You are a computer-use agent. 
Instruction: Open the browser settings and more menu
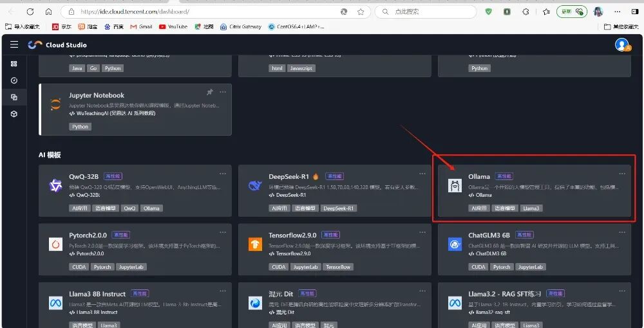[x=618, y=12]
